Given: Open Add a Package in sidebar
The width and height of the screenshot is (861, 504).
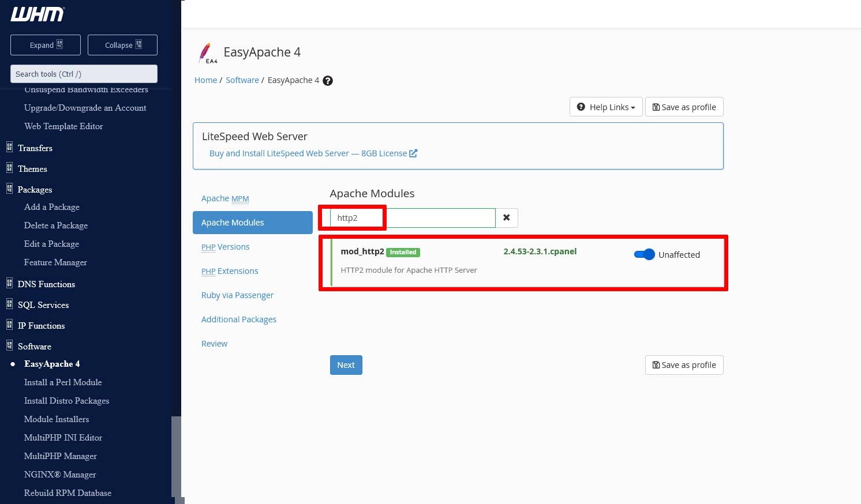Looking at the screenshot, I should coord(52,207).
